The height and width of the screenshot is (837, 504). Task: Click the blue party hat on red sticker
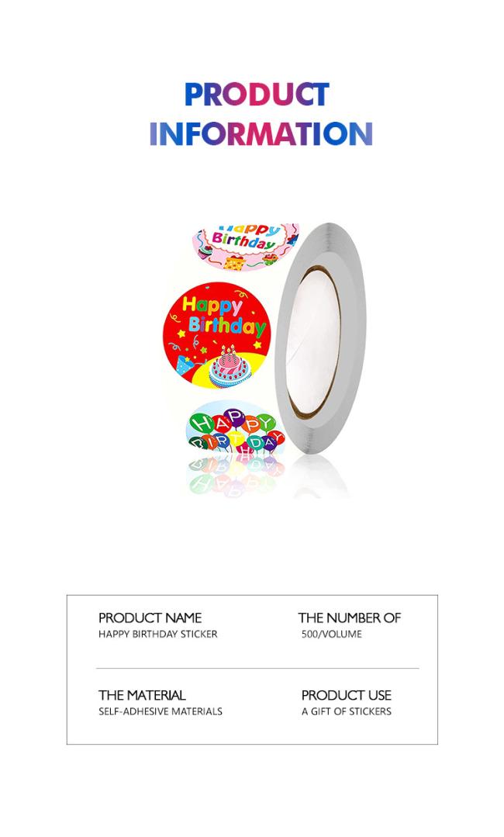tap(185, 365)
